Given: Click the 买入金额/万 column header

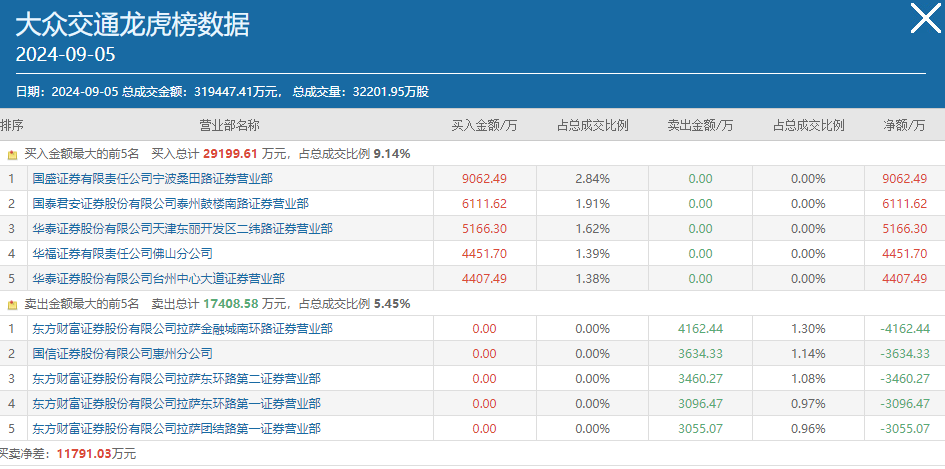Looking at the screenshot, I should pyautogui.click(x=485, y=125).
